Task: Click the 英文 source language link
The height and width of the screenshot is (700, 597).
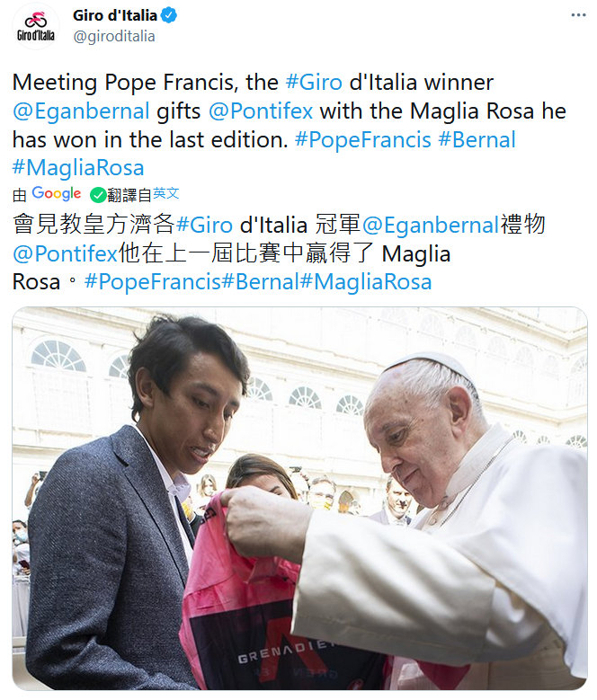Action: (x=165, y=194)
